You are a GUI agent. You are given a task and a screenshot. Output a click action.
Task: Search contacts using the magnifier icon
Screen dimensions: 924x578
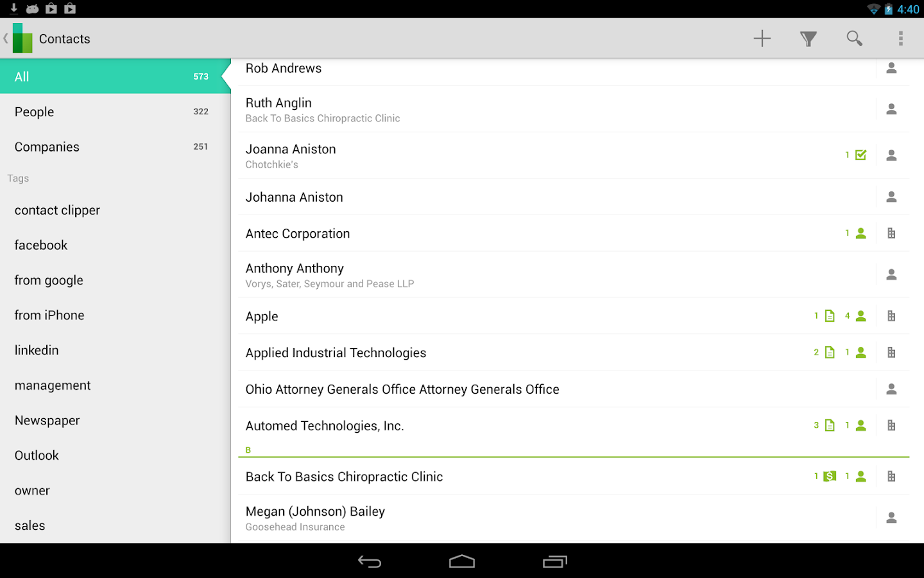click(x=854, y=39)
